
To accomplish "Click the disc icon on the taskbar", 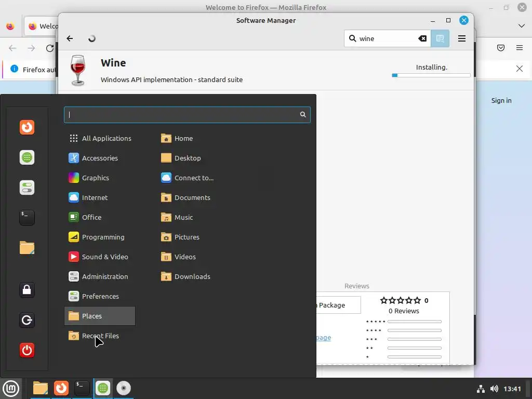I will (124, 388).
